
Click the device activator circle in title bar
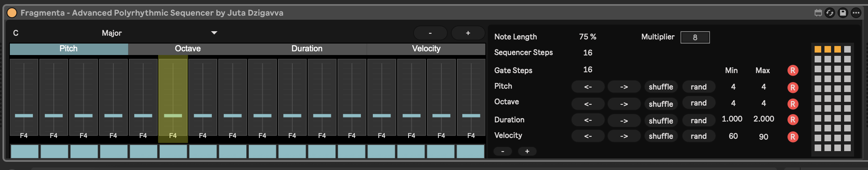[12, 13]
